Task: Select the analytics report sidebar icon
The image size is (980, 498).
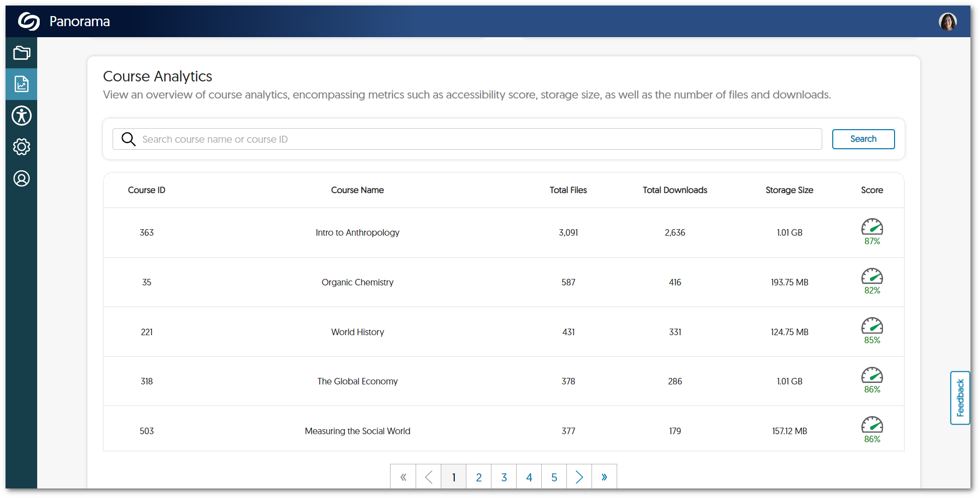Action: tap(21, 84)
